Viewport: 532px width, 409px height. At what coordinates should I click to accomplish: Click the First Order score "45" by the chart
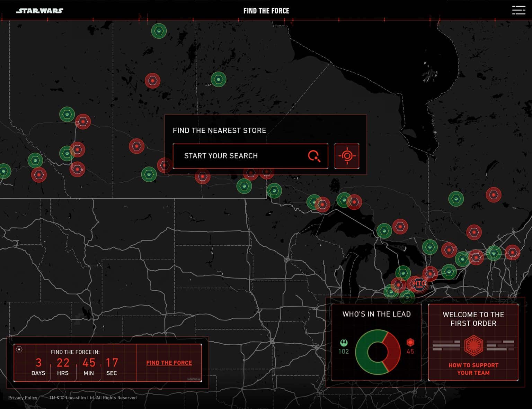410,352
